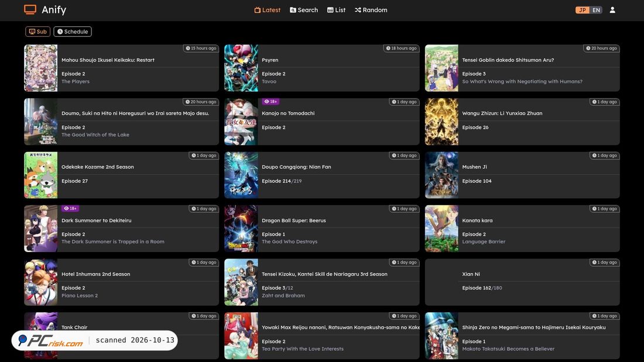Image resolution: width=644 pixels, height=362 pixels.
Task: Open Hotel Inhumans 2nd Season thumbnail
Action: (40, 282)
